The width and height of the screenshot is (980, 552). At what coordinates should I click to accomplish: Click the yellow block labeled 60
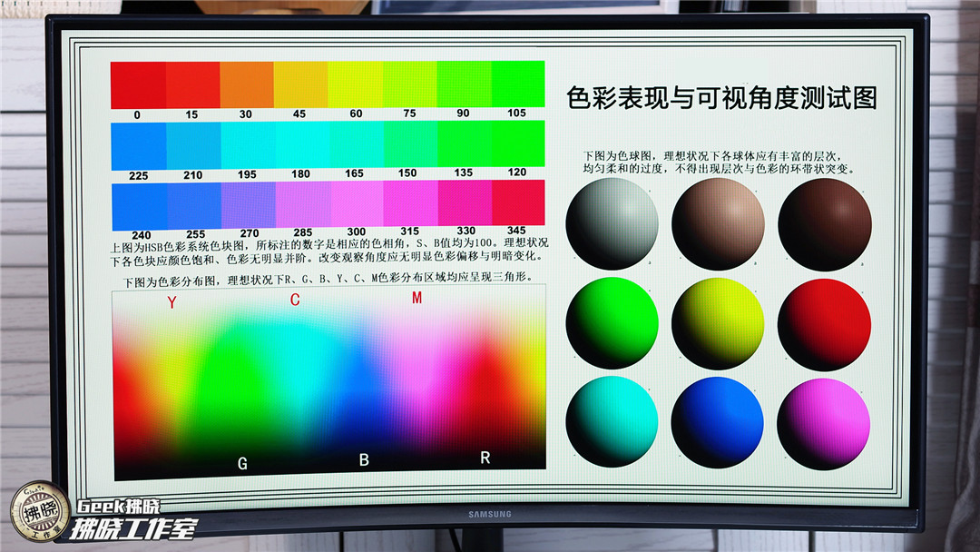coord(355,84)
